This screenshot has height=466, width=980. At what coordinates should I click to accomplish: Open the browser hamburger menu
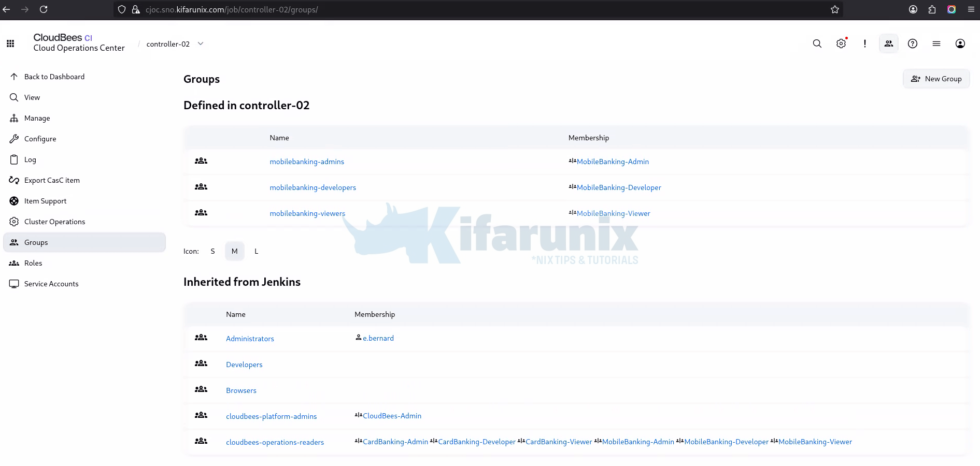pyautogui.click(x=971, y=9)
